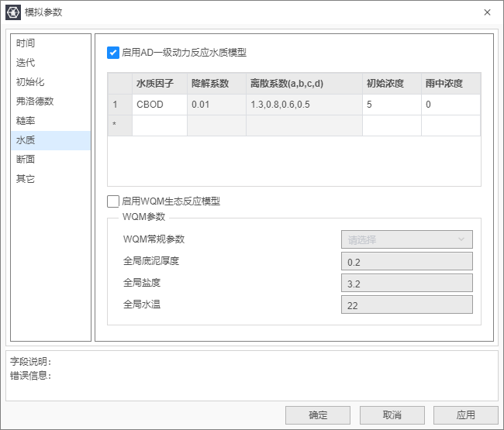This screenshot has height=430, width=504.
Task: Select the 时间 category in sidebar
Action: point(26,43)
